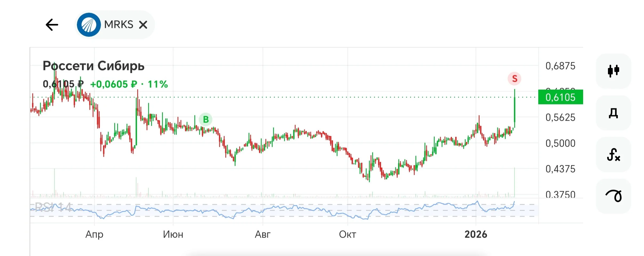
Task: Go back with the left arrow
Action: [52, 25]
